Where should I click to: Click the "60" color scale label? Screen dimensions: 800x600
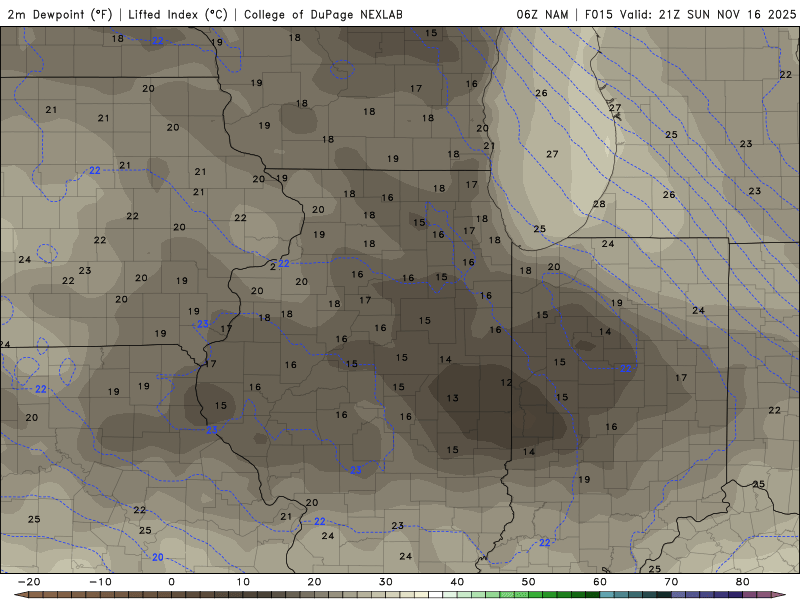[600, 582]
